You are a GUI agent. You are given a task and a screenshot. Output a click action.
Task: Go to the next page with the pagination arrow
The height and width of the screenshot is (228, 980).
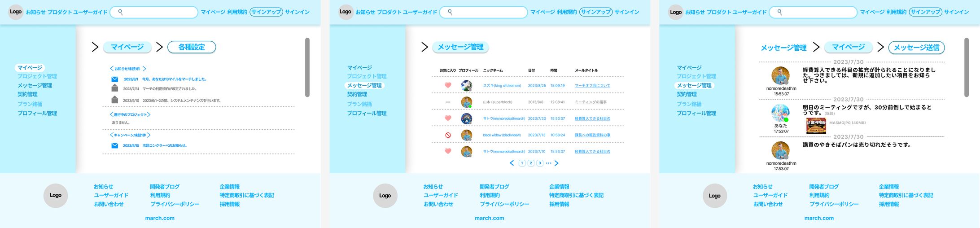pos(556,163)
